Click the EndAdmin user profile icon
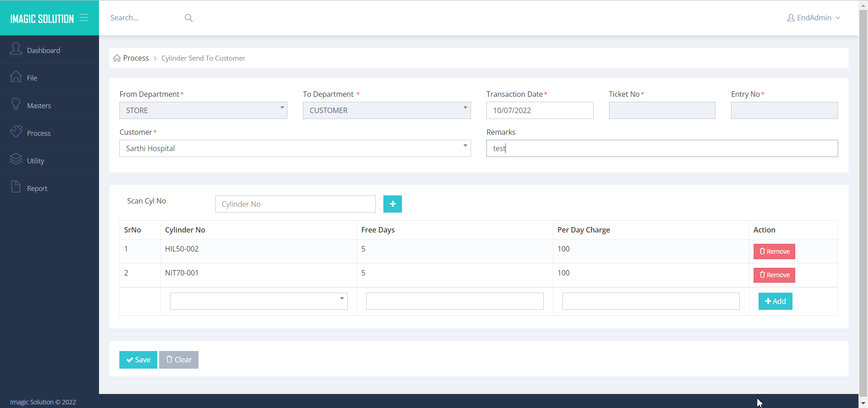Viewport: 868px width, 408px height. point(791,18)
